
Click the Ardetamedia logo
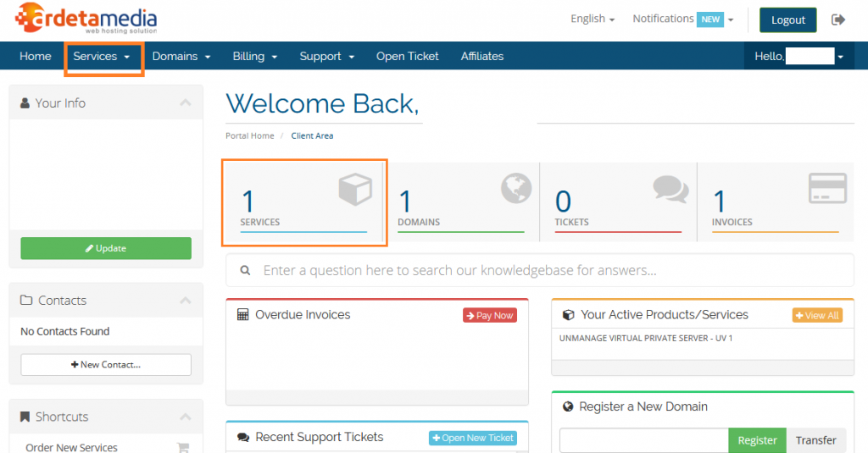coord(86,19)
